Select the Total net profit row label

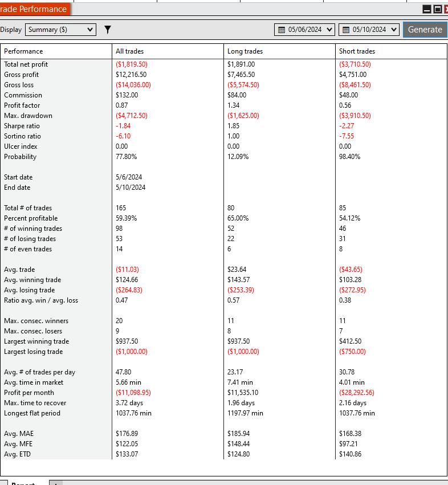pyautogui.click(x=26, y=64)
